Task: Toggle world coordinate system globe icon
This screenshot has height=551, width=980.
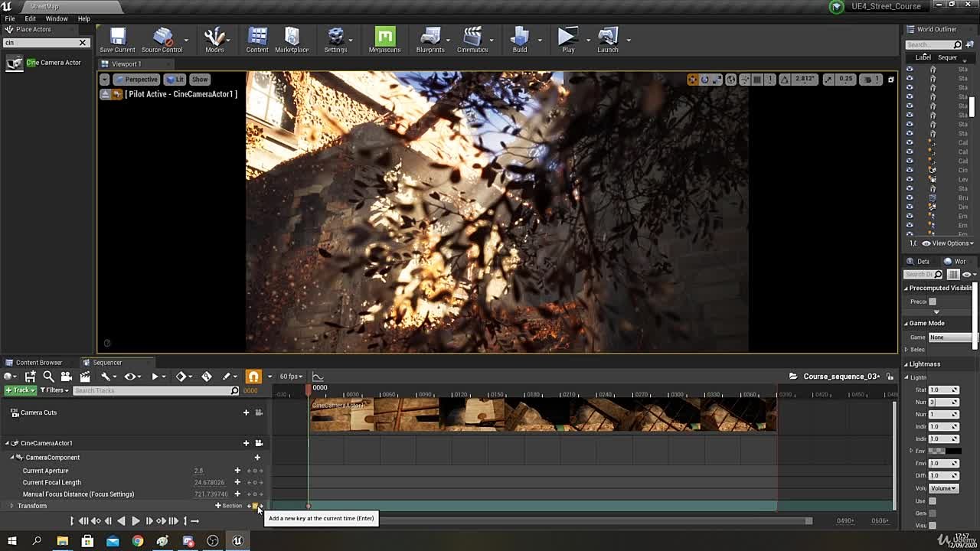Action: click(x=731, y=80)
